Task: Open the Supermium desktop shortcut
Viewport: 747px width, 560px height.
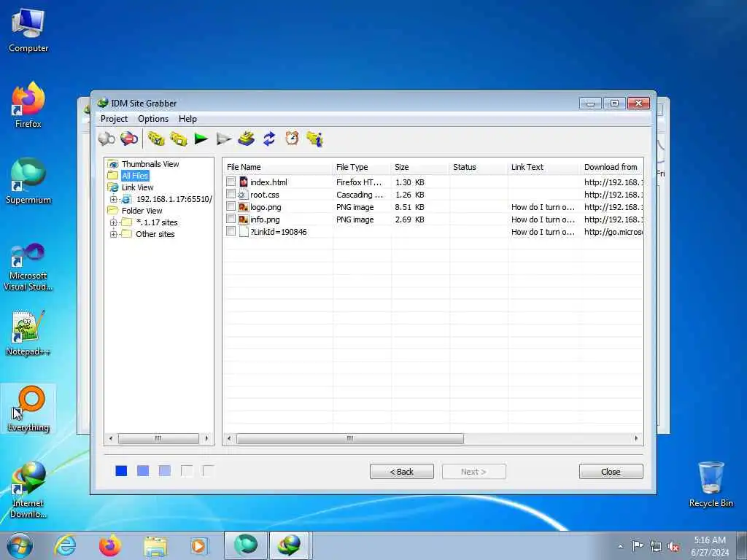Action: pyautogui.click(x=28, y=181)
